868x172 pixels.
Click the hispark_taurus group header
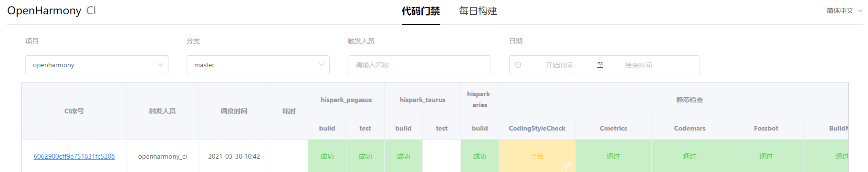click(x=422, y=100)
